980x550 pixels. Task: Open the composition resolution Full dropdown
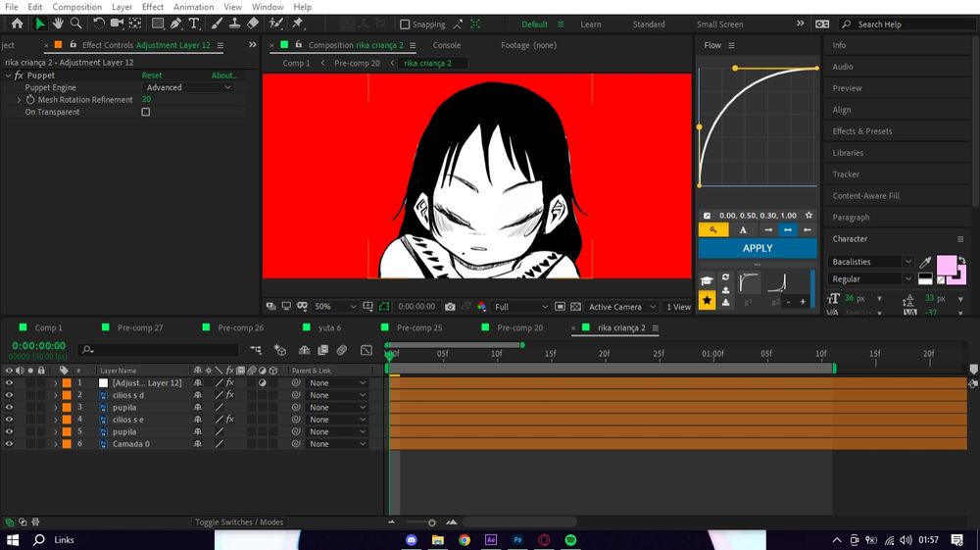point(514,307)
